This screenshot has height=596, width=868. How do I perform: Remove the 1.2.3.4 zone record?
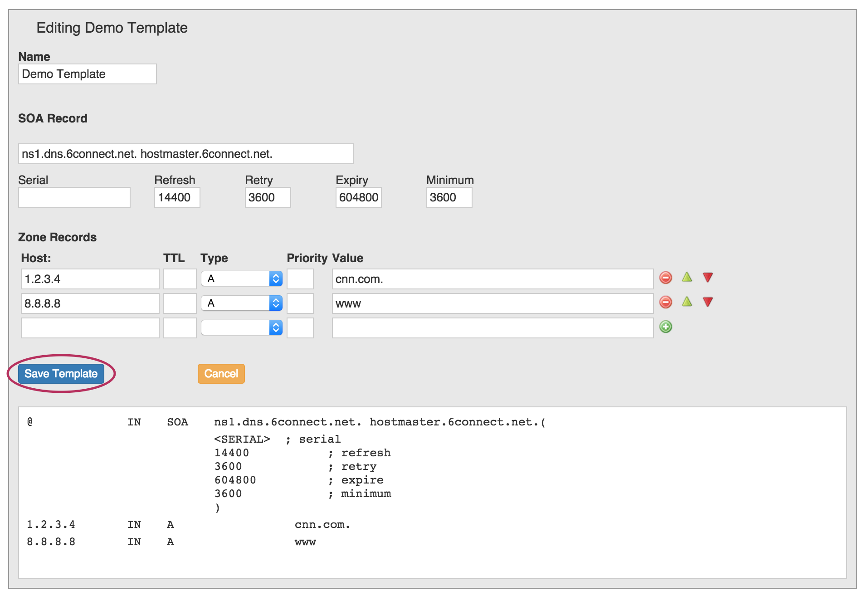[665, 278]
